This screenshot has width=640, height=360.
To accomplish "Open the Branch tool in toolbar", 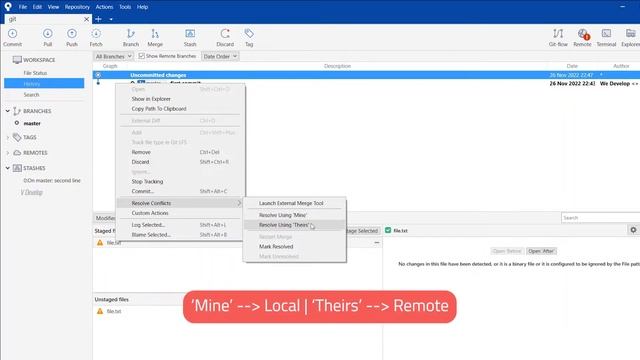I will [131, 37].
